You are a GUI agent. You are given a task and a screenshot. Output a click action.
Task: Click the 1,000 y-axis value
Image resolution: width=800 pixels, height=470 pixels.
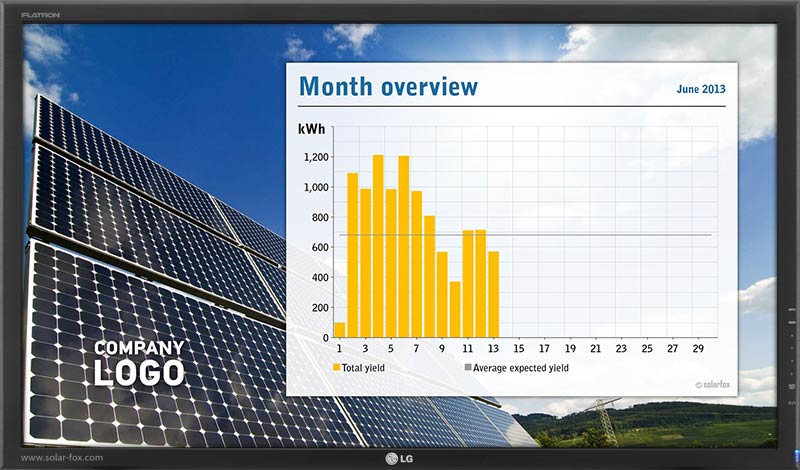pos(316,187)
